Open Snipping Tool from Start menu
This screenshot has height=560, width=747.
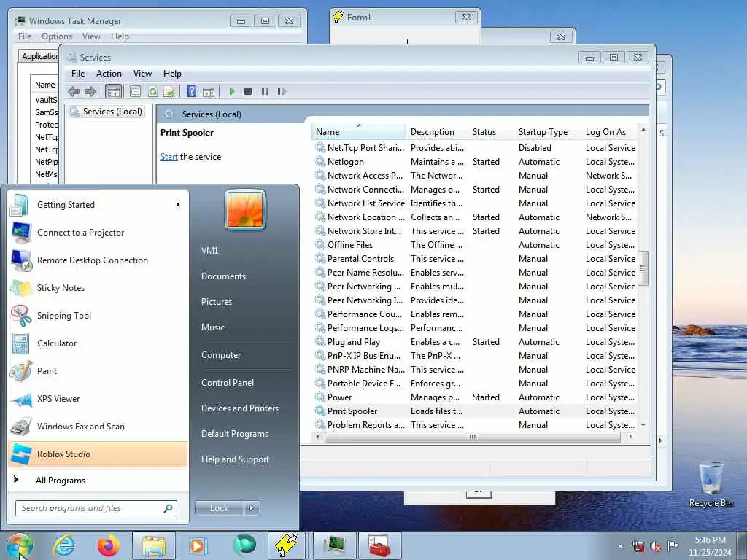point(98,316)
